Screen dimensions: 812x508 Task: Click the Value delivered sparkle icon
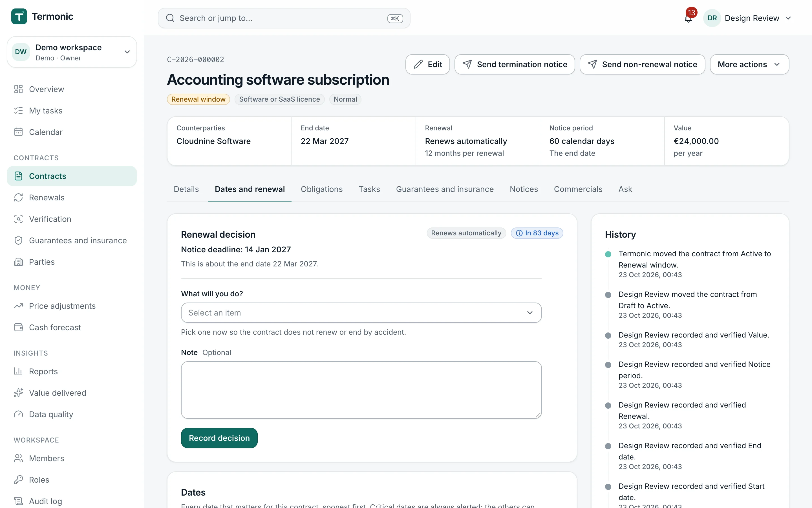coord(18,393)
